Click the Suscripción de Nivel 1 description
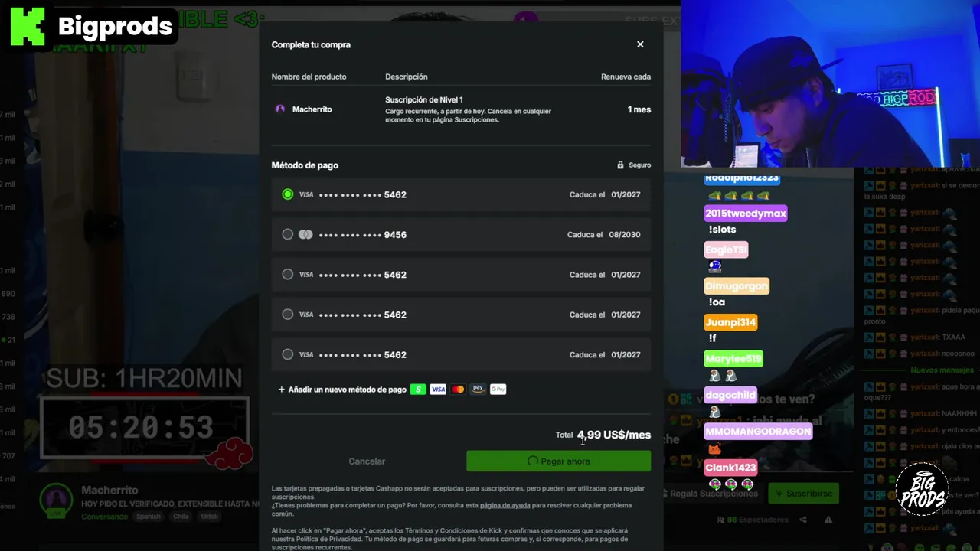Screen dimensions: 980x551 (424, 100)
